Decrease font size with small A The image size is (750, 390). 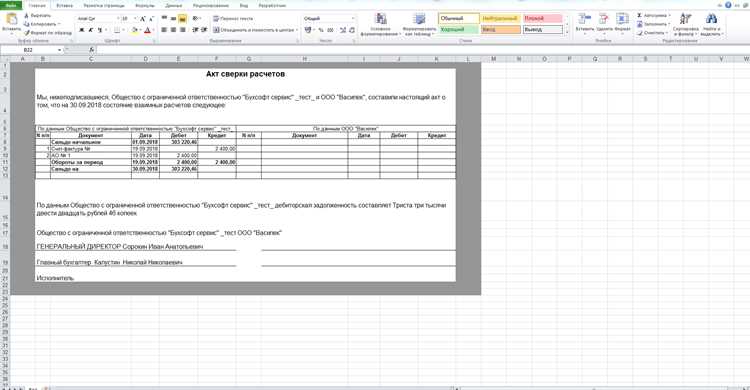click(151, 19)
